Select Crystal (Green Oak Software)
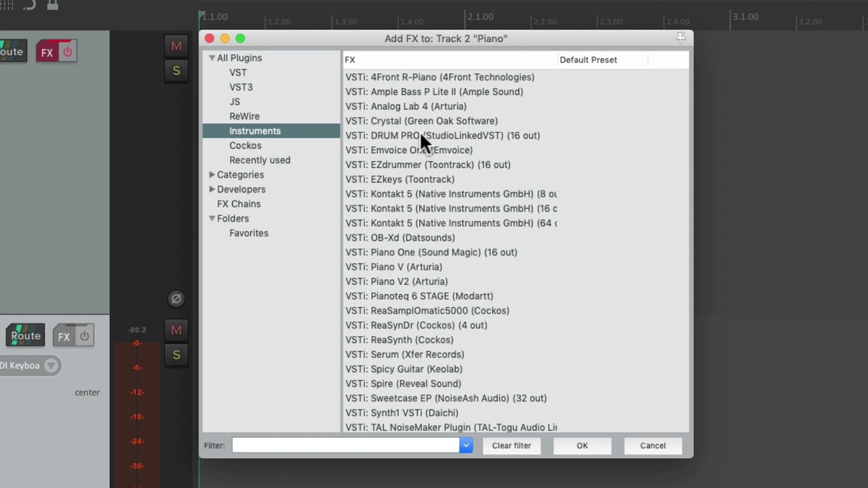868x488 pixels. [422, 121]
